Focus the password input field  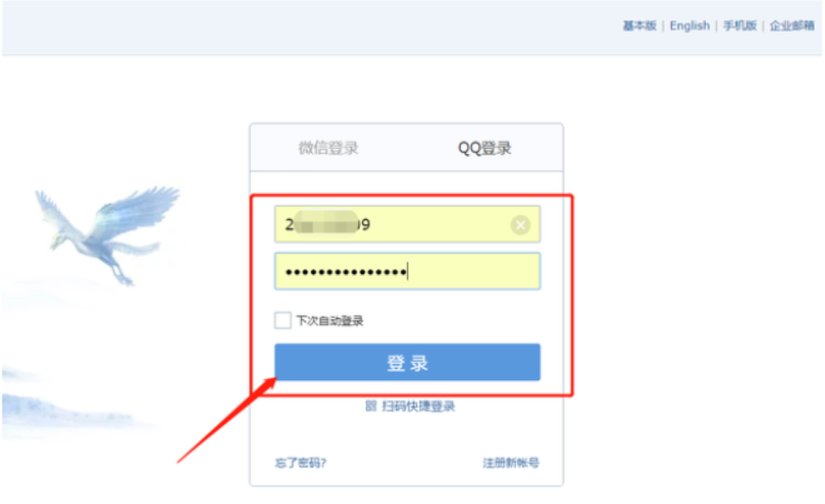[x=407, y=272]
